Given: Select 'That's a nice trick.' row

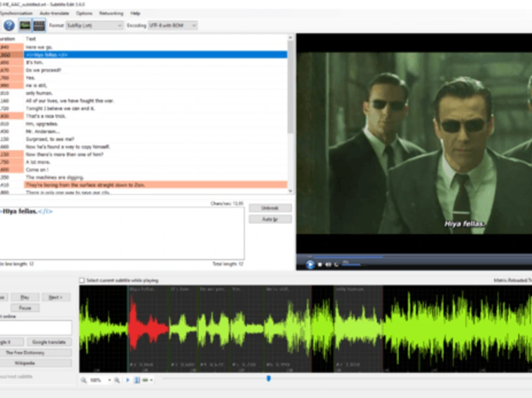Looking at the screenshot, I should (143, 116).
